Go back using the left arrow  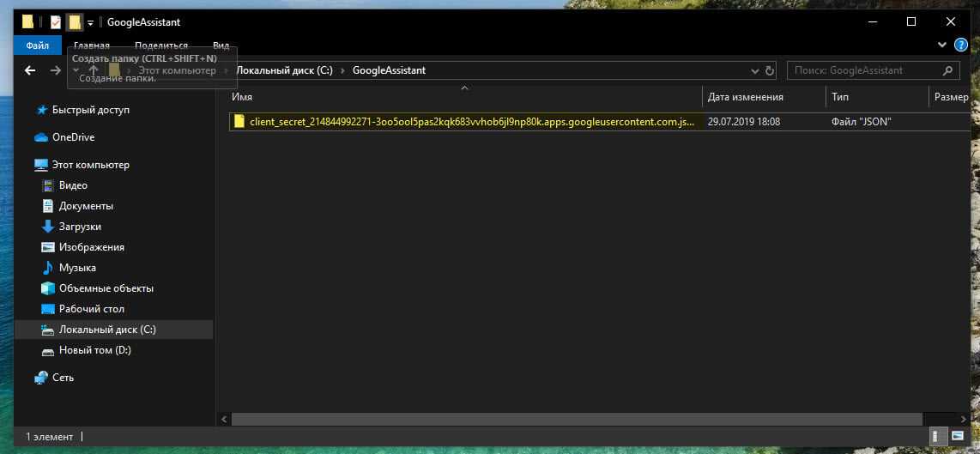pos(30,70)
